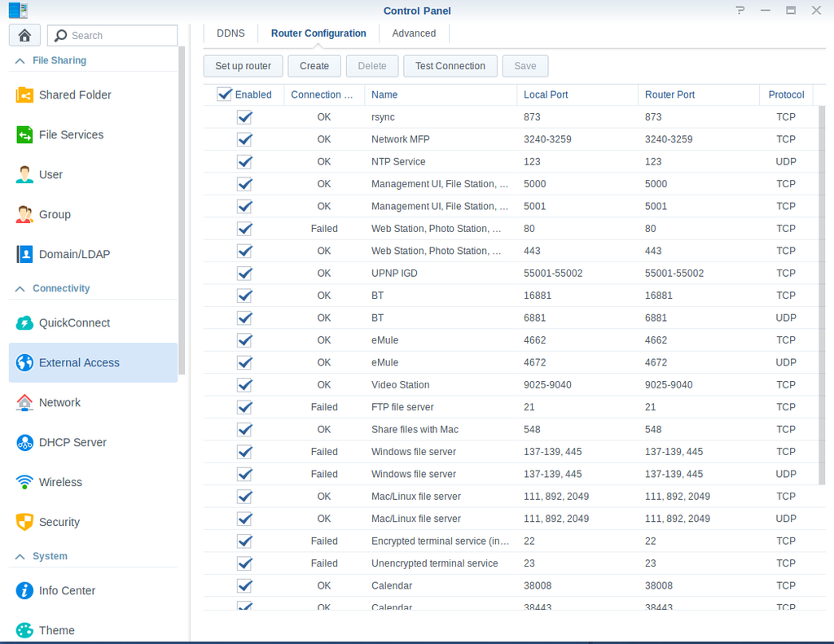Open QuickConnect settings
This screenshot has height=644, width=834.
[93, 323]
